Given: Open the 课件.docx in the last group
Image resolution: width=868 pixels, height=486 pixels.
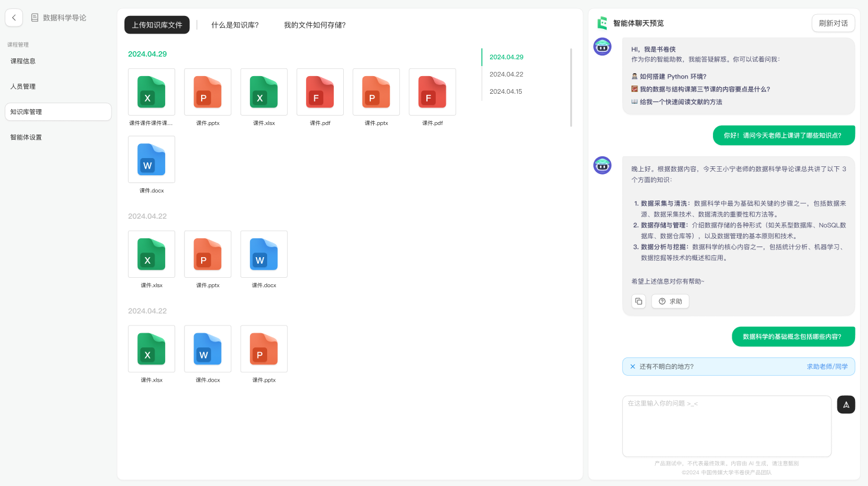Looking at the screenshot, I should tap(208, 349).
